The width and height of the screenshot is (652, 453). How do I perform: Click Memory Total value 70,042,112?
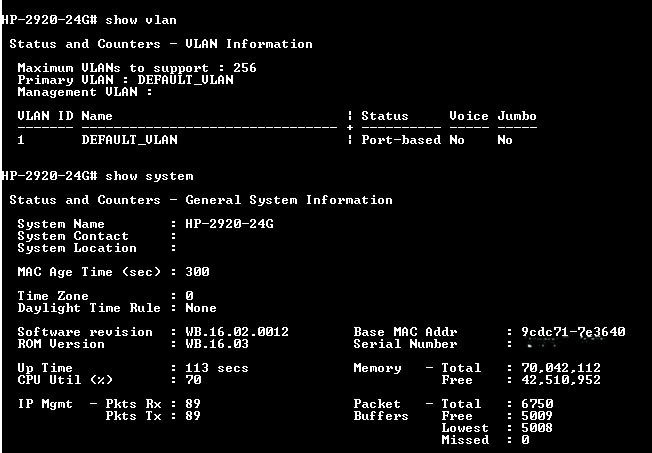tap(561, 368)
